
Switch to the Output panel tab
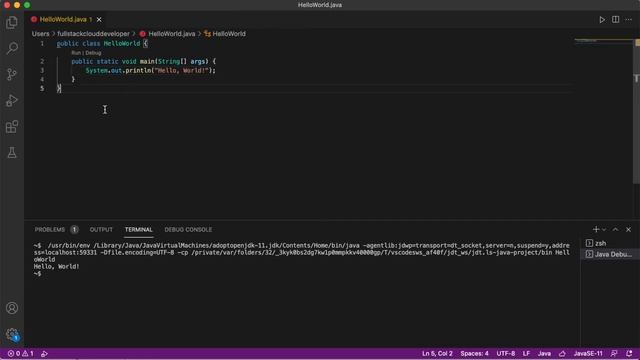click(101, 229)
